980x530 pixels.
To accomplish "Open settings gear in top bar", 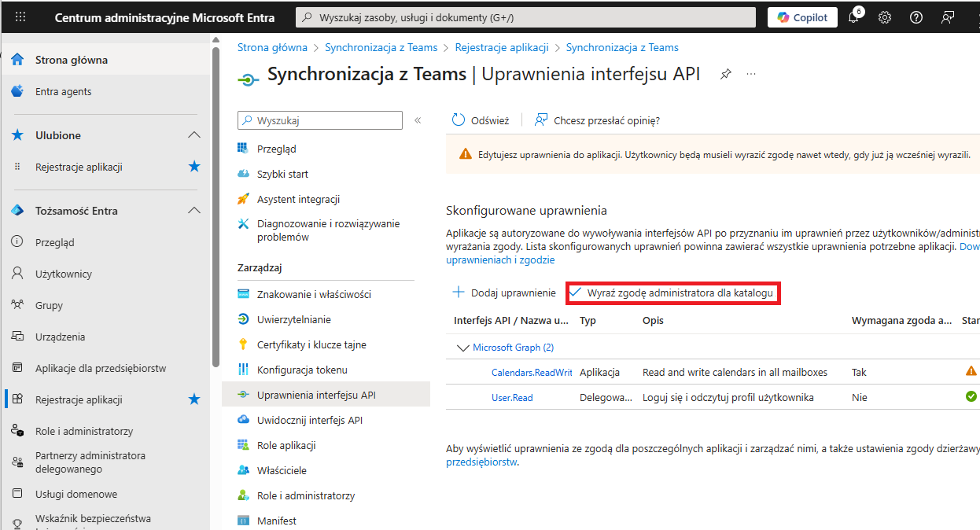I will pos(885,17).
